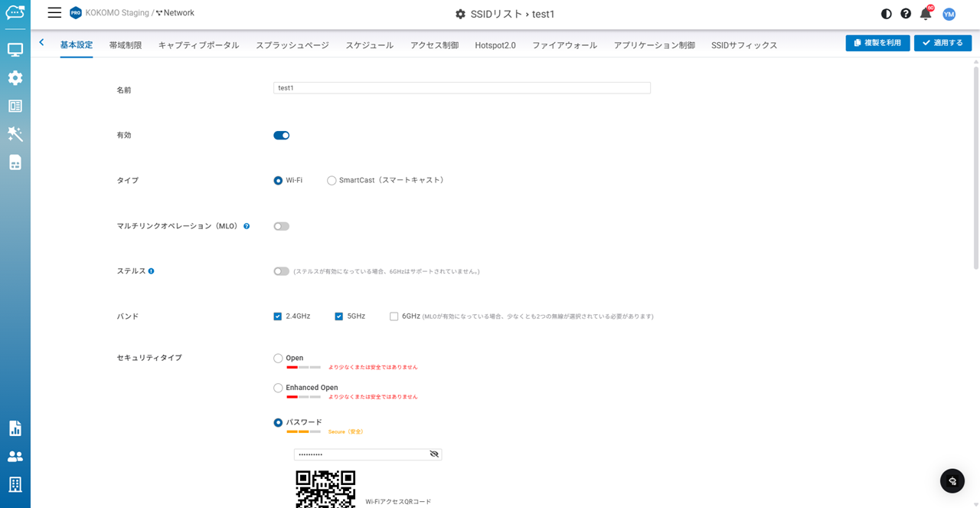Select the SmartCast radio button
Viewport: 980px width, 508px height.
332,181
